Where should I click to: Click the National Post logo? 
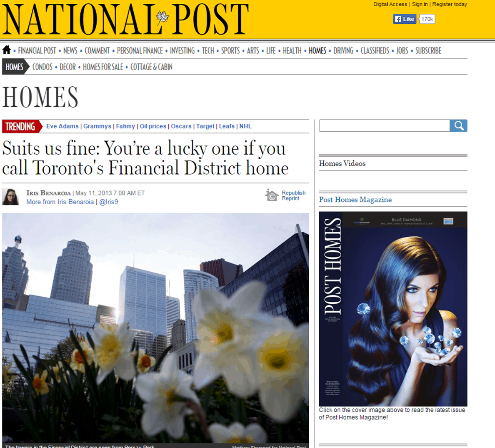(126, 19)
